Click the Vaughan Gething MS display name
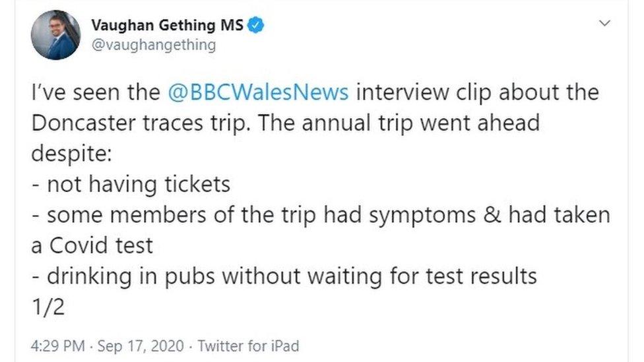 tap(167, 26)
